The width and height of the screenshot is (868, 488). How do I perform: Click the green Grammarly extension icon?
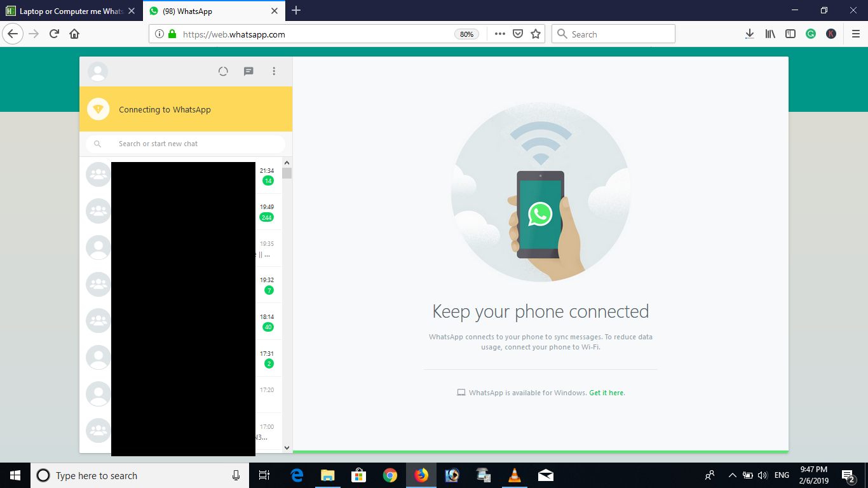click(811, 34)
